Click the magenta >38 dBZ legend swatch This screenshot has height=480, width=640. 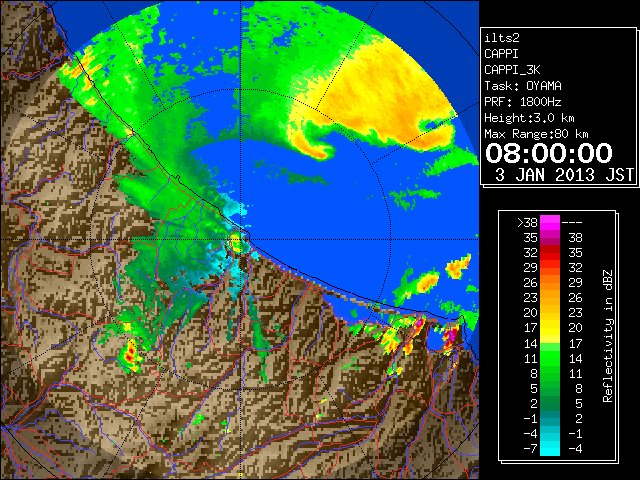[x=550, y=223]
